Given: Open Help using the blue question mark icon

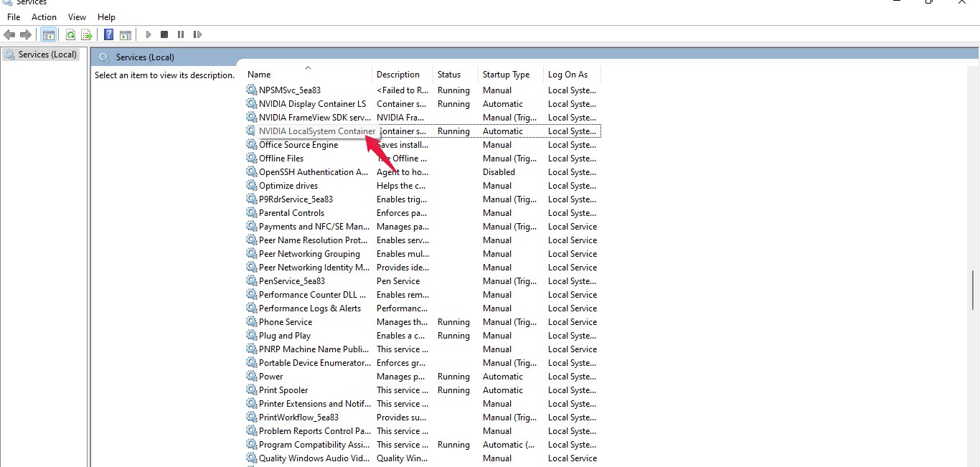Looking at the screenshot, I should (x=109, y=34).
